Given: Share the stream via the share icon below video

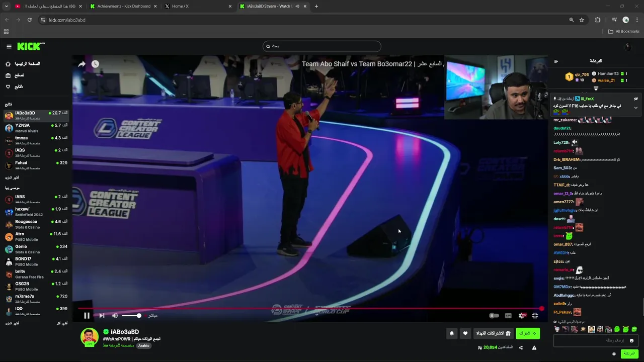Looking at the screenshot, I should click(x=521, y=347).
